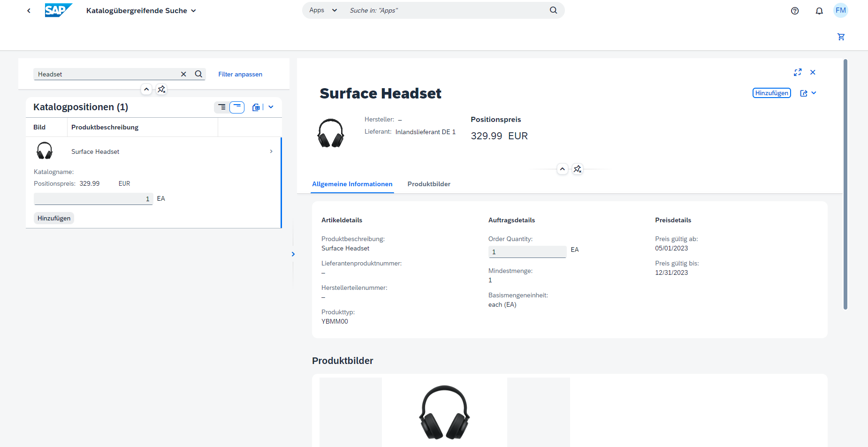Viewport: 868px width, 447px height.
Task: Click the Surface Headset thumbnail in list
Action: 45,151
